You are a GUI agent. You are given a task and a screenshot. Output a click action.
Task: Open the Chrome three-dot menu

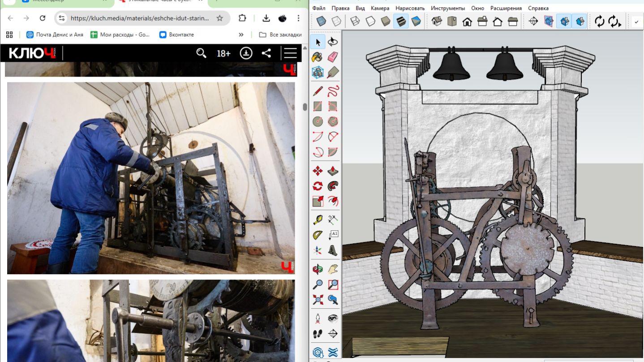click(298, 18)
